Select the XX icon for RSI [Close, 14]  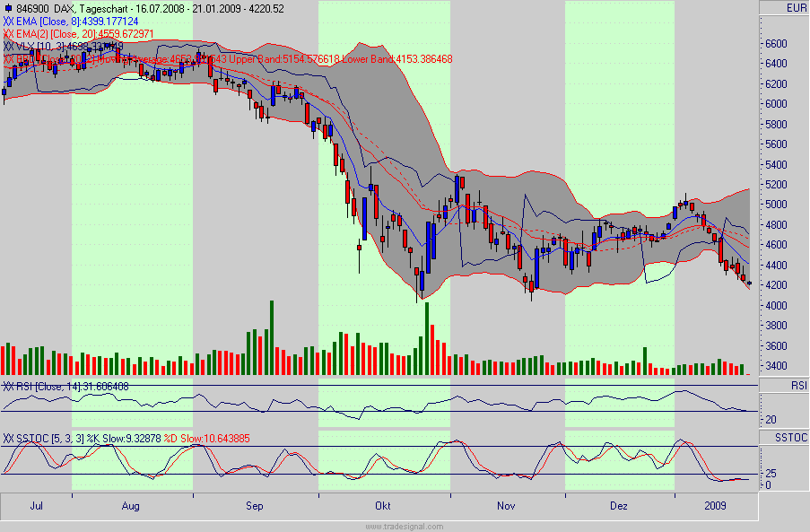tap(9, 384)
